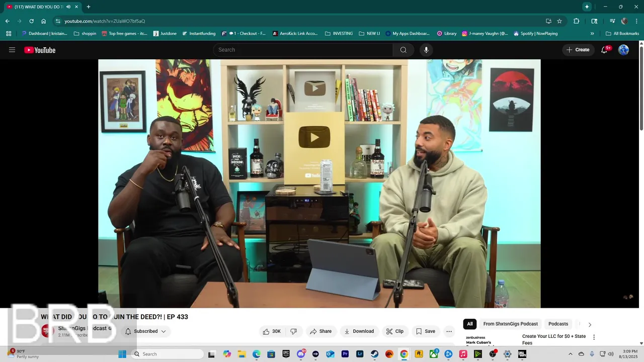The width and height of the screenshot is (644, 362).
Task: Open Chrome extensions puzzle icon
Action: point(577,21)
